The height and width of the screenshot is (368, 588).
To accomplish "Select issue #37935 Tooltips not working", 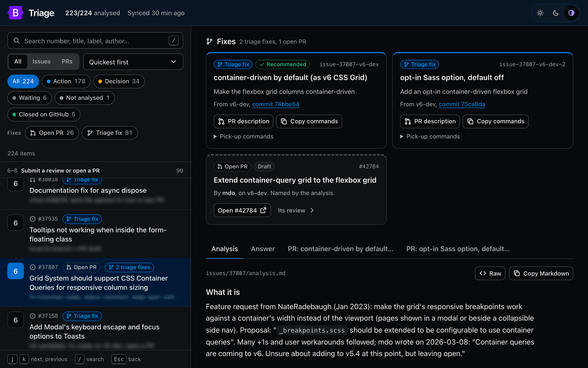I will pos(95,234).
